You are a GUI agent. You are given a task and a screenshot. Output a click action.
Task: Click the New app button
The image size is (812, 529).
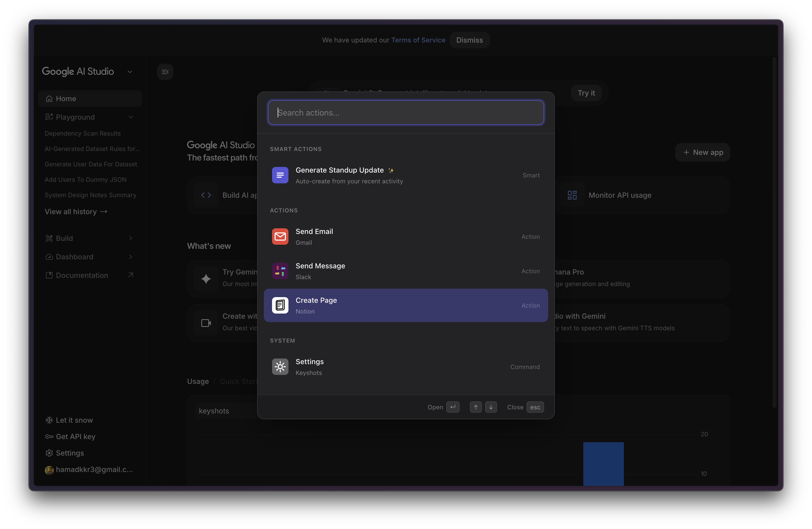click(702, 152)
